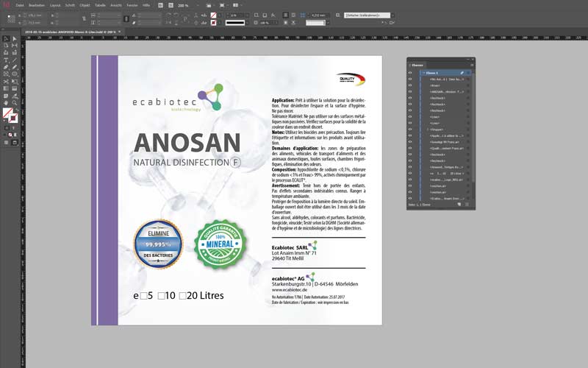Click the Ebenen panel vertical scrollbar

(473, 127)
